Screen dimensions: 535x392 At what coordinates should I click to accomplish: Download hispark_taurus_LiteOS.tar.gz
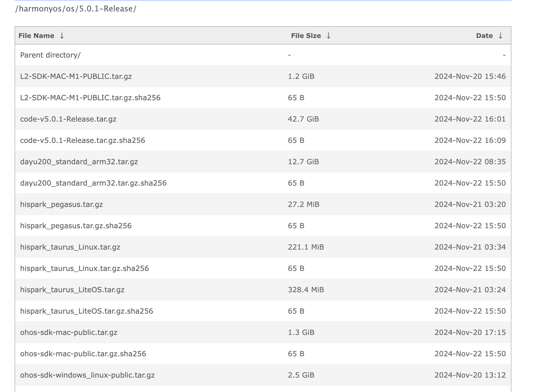(72, 290)
